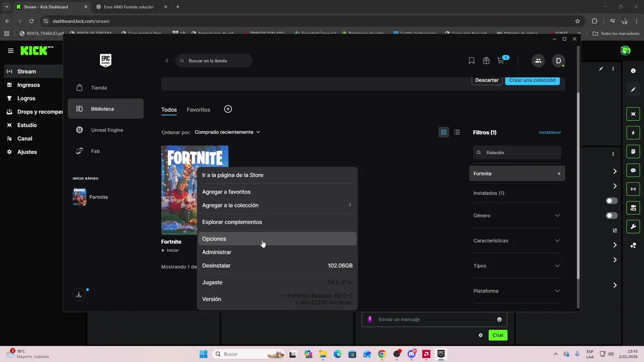
Task: Click the restablecer filters link
Action: (x=549, y=132)
